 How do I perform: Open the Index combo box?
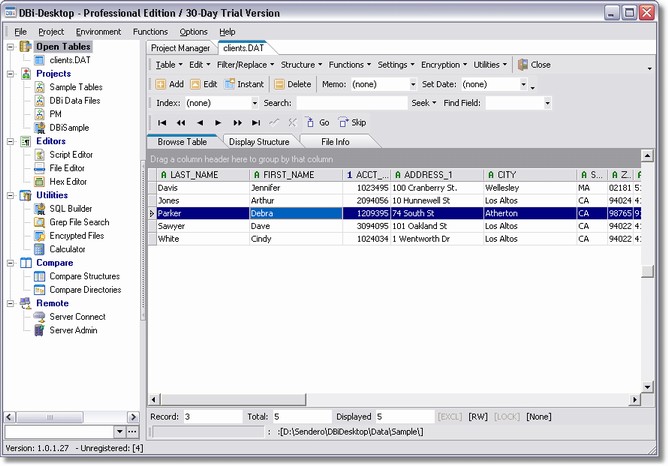[x=254, y=103]
